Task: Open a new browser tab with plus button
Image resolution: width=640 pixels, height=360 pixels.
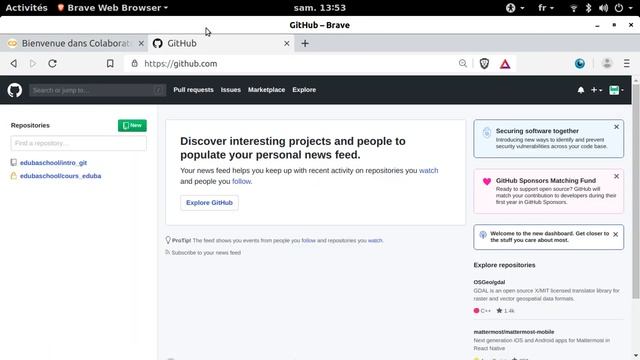Action: point(305,43)
